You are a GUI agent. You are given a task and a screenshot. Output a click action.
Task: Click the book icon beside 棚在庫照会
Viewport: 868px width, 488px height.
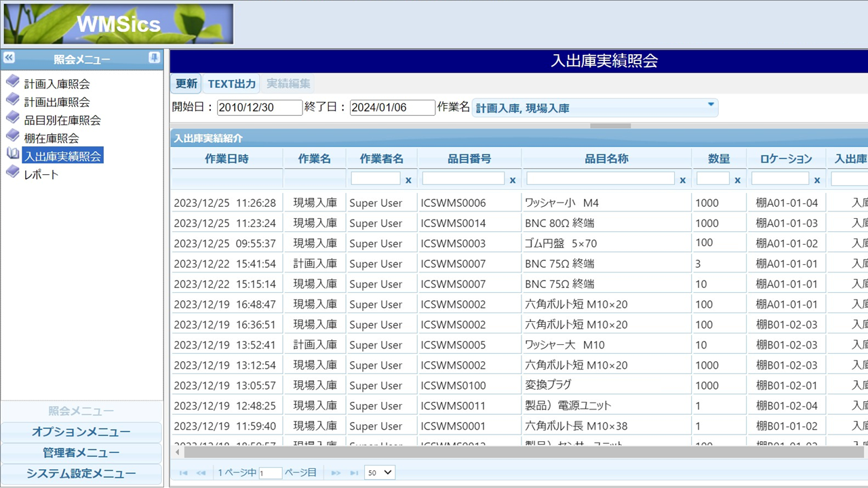click(12, 136)
